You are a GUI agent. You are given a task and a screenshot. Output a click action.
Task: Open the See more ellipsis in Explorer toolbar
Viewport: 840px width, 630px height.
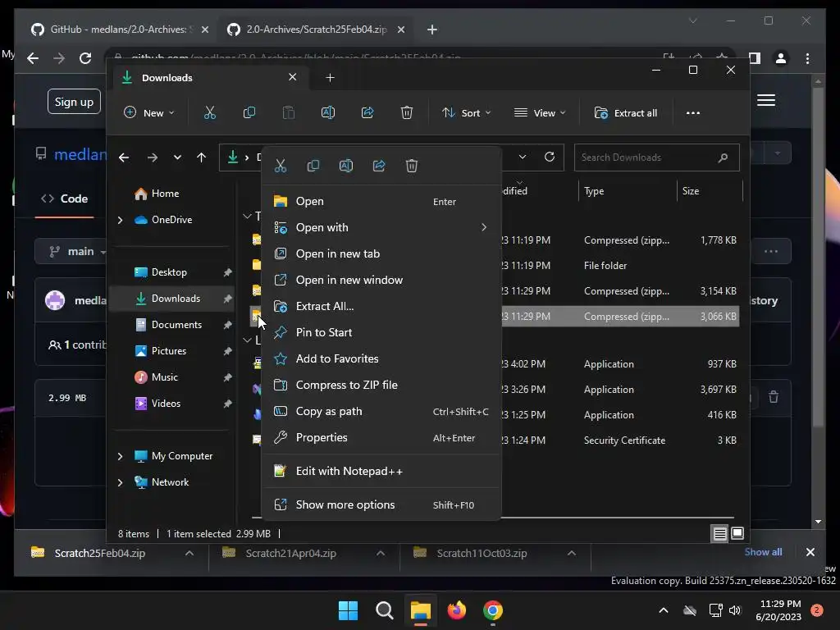pyautogui.click(x=693, y=113)
